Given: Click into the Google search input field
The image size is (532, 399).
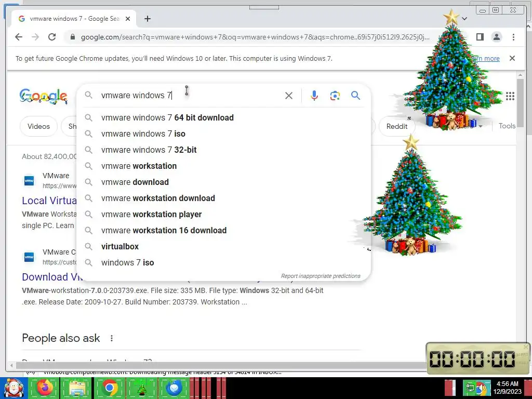Looking at the screenshot, I should [x=190, y=96].
